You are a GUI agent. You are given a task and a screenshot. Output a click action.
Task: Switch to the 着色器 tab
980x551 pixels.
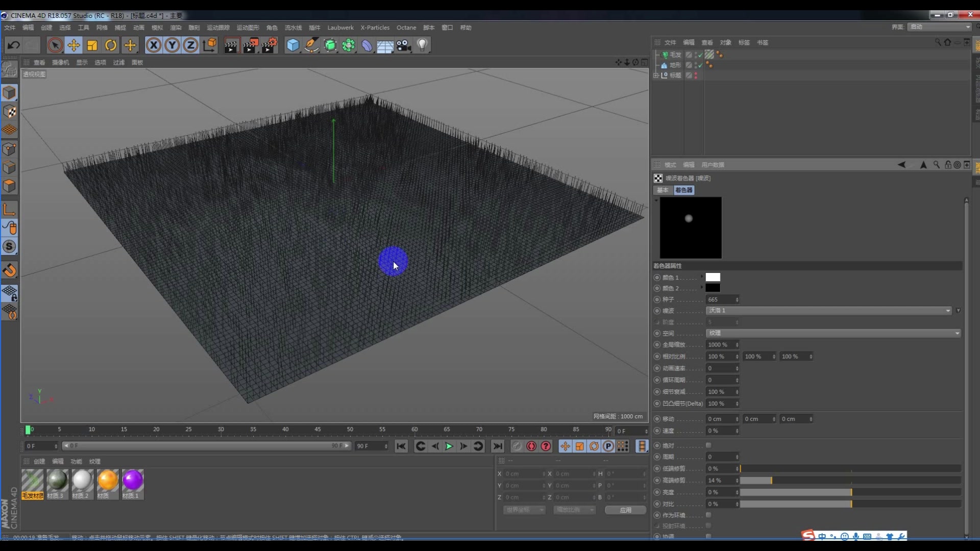pos(683,190)
